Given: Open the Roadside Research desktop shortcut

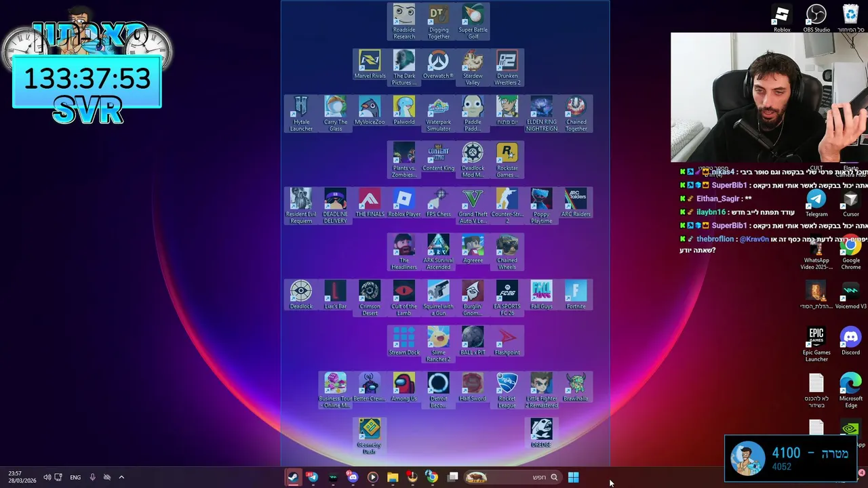Looking at the screenshot, I should tap(404, 22).
